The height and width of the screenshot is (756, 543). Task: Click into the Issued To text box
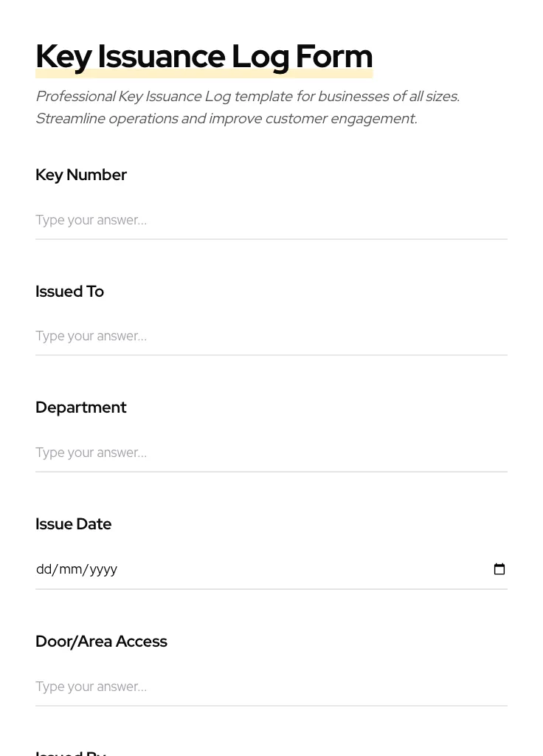point(271,336)
